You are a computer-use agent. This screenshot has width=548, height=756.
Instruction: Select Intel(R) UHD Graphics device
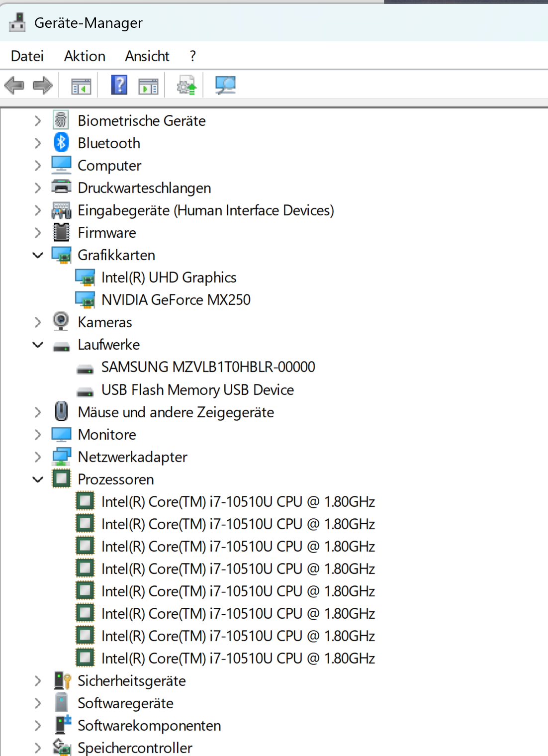click(169, 278)
